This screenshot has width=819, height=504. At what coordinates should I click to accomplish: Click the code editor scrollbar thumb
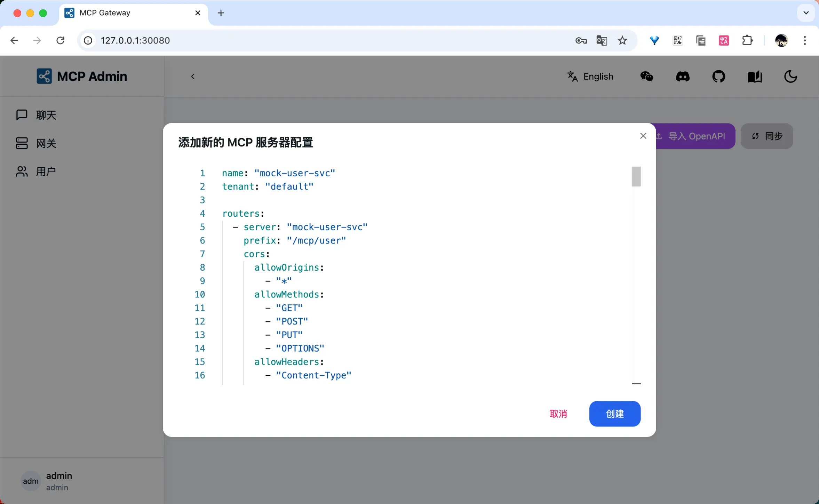pyautogui.click(x=636, y=177)
